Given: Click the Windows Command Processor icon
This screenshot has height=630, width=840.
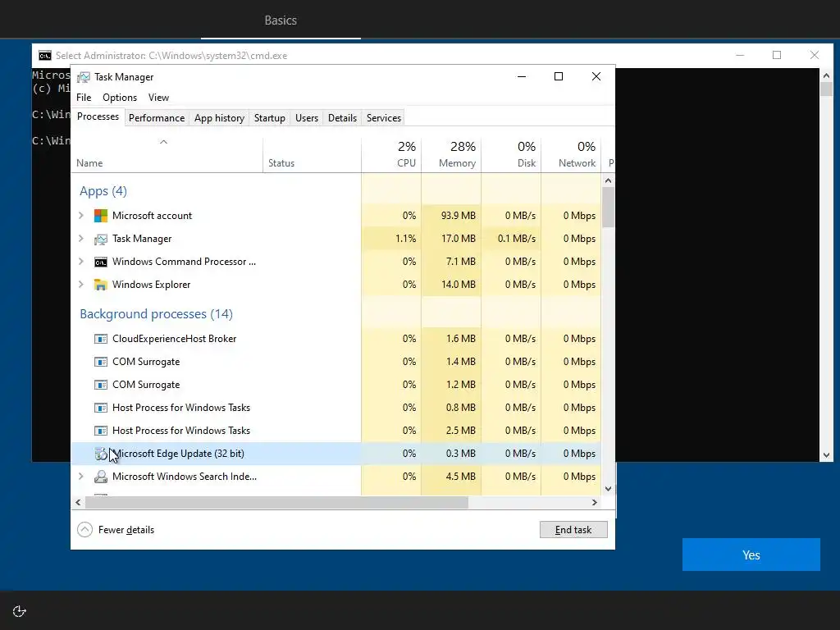Looking at the screenshot, I should point(101,262).
